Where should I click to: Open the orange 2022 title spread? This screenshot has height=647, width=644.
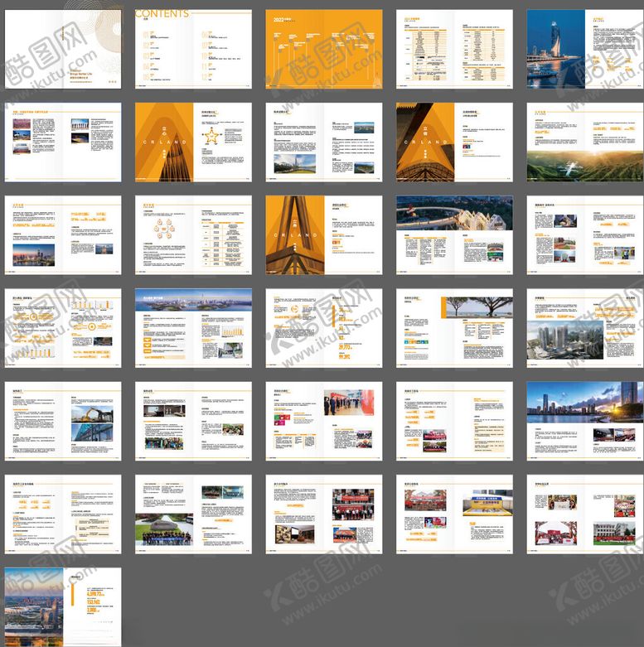(324, 49)
